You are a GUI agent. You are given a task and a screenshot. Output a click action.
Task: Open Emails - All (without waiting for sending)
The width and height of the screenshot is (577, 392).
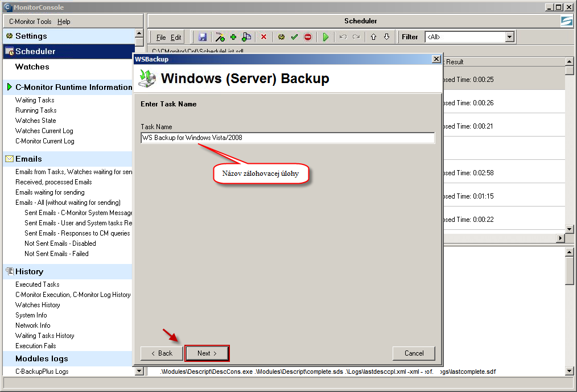[68, 203]
